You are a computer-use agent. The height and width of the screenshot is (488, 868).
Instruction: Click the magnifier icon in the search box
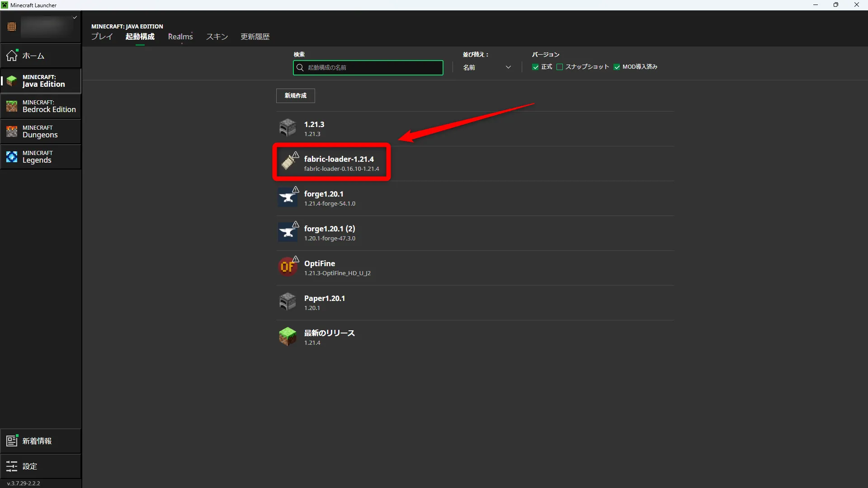pos(300,67)
